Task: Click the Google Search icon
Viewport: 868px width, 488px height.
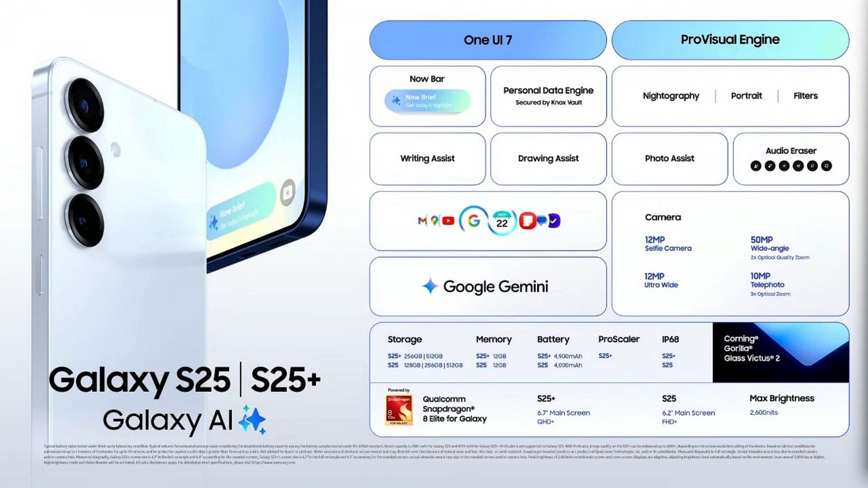Action: coord(474,221)
